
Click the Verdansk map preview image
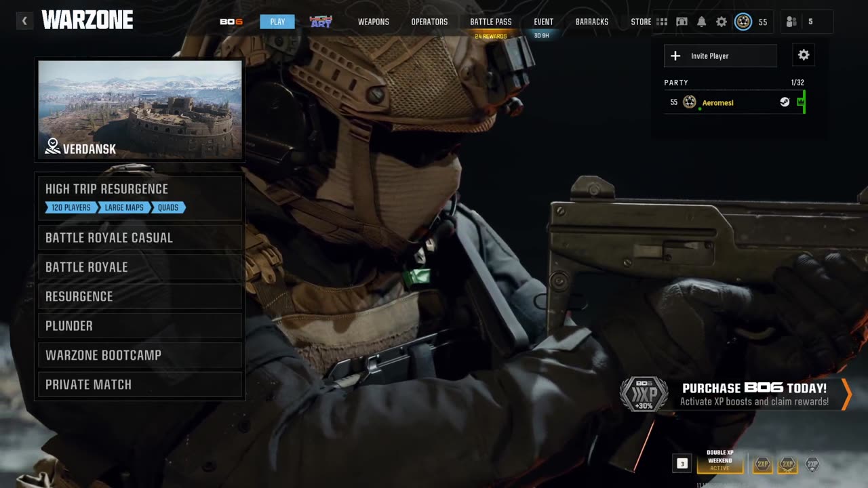[140, 110]
